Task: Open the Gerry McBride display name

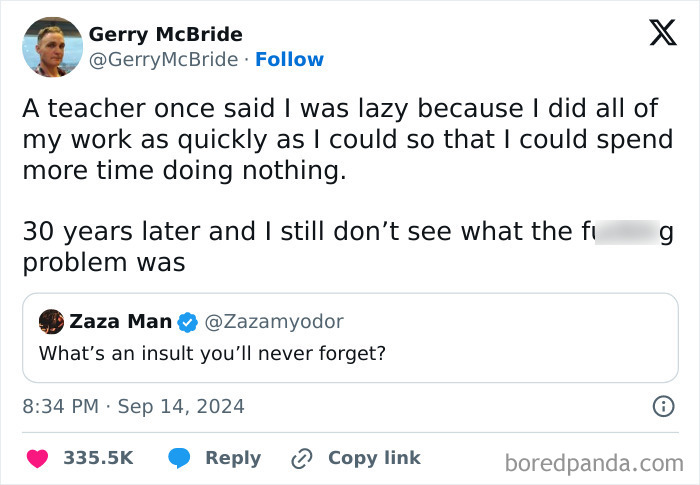Action: 165,34
